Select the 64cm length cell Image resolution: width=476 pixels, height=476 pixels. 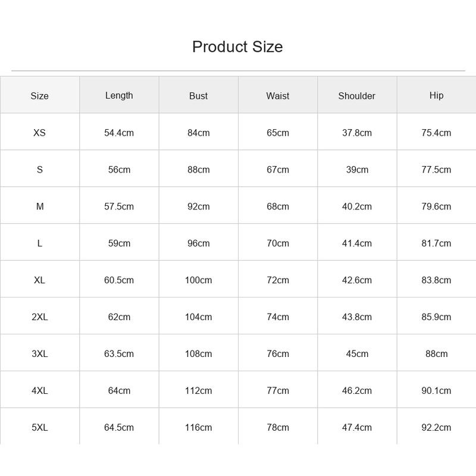[119, 390]
